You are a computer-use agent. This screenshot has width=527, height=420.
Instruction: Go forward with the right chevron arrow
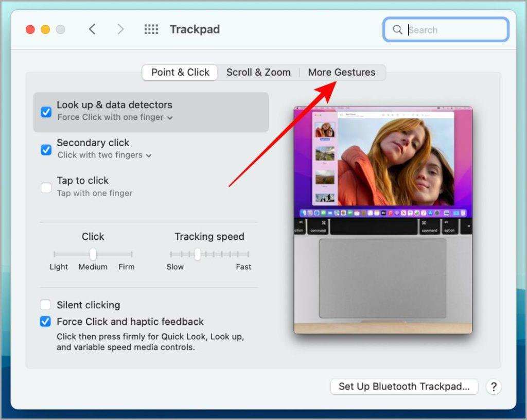pos(120,29)
